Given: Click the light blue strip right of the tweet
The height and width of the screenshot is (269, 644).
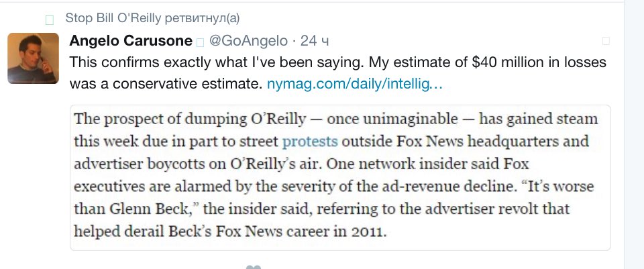Looking at the screenshot, I should (634, 134).
